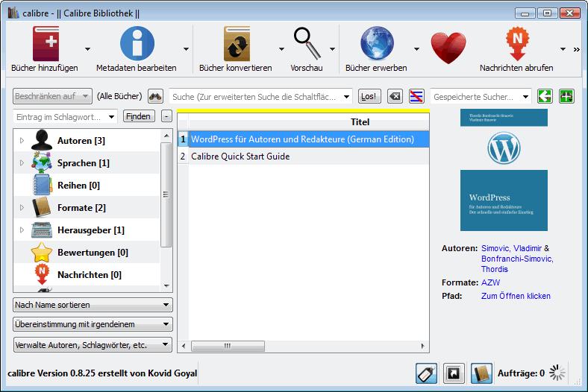
Task: Click the WordPress book cover thumbnail
Action: [x=504, y=170]
